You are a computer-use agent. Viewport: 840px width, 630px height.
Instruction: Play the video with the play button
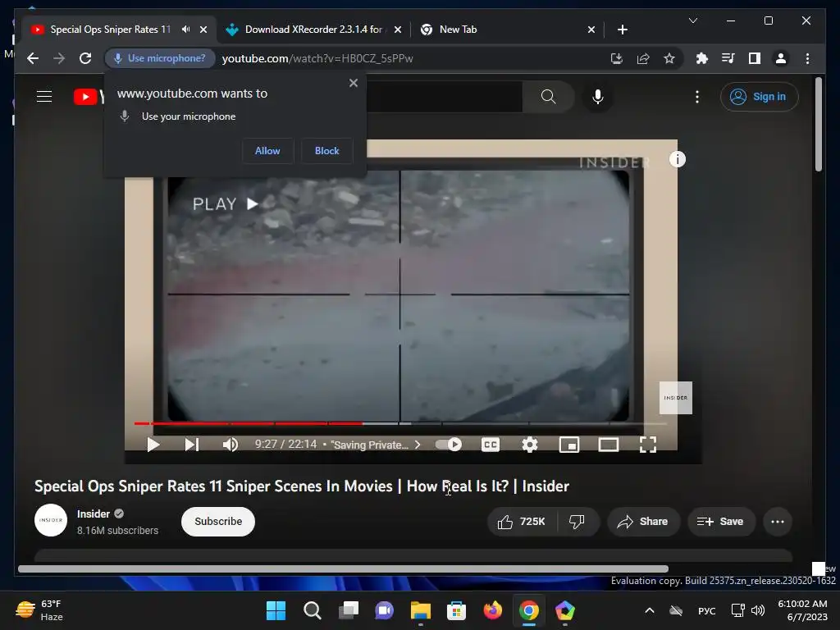[153, 445]
